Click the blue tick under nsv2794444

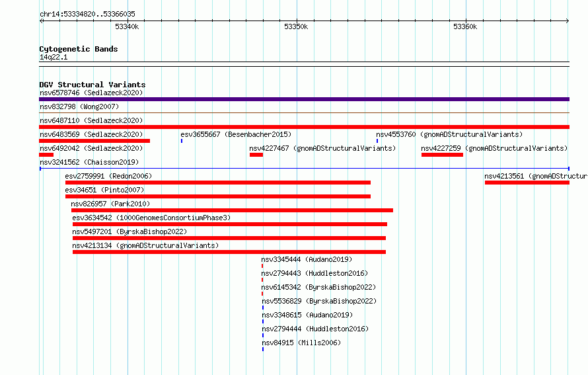click(x=262, y=335)
